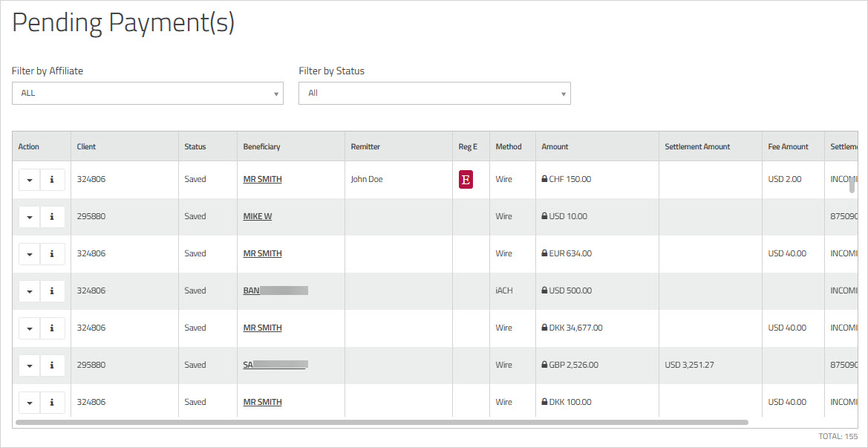
Task: Open info for the CHF 150.00 payment
Action: point(52,179)
